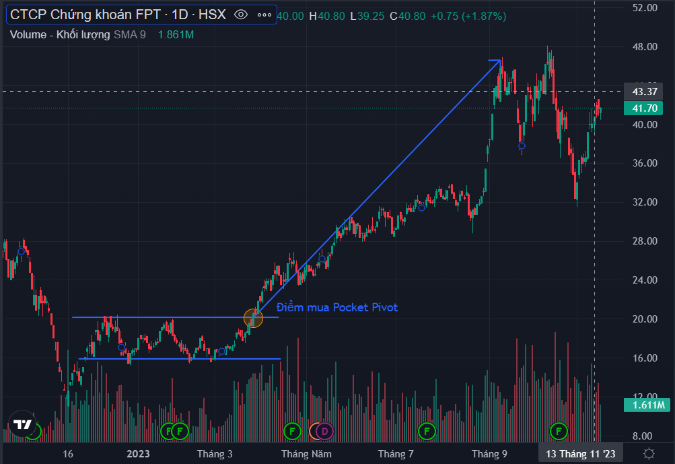Click the small circle marker near 38.00 in September
The width and height of the screenshot is (675, 464).
point(521,146)
